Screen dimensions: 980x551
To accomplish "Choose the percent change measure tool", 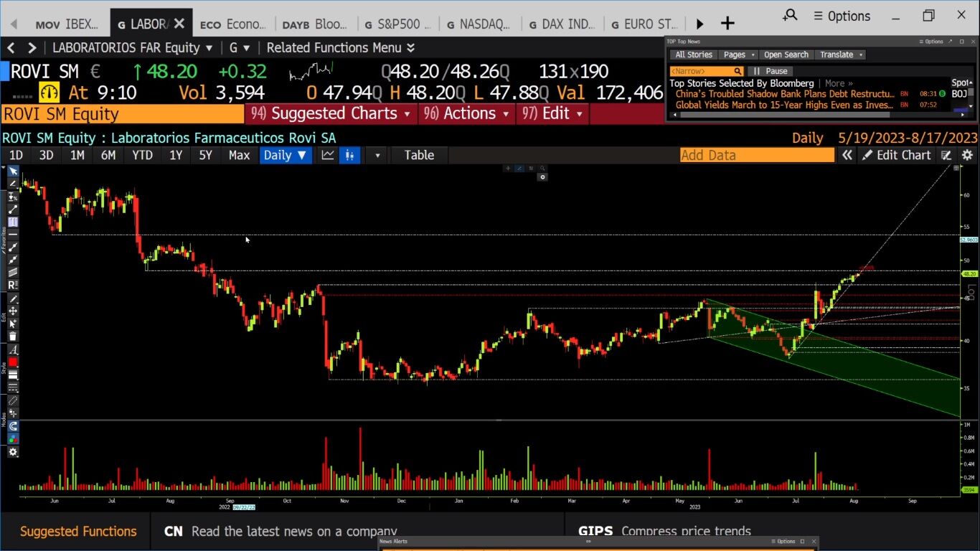I will pyautogui.click(x=13, y=197).
